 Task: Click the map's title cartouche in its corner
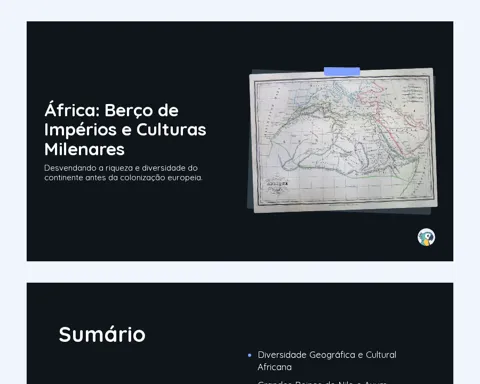277,186
